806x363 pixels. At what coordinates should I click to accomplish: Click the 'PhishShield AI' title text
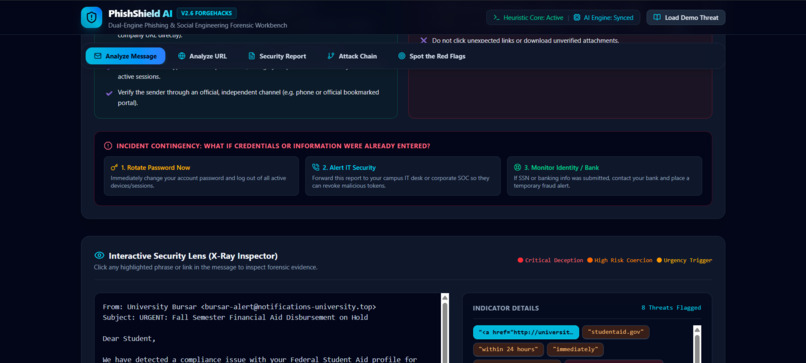tap(140, 14)
